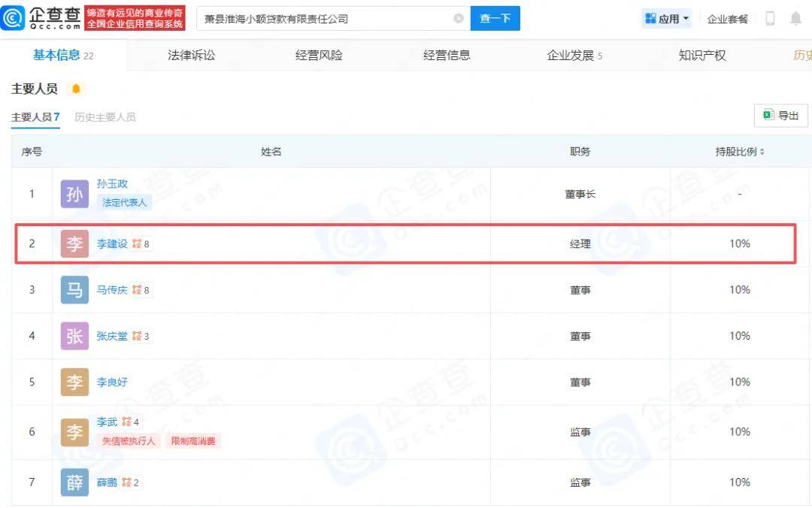This screenshot has width=812, height=508.
Task: Open the 应用 dropdown menu
Action: click(667, 19)
